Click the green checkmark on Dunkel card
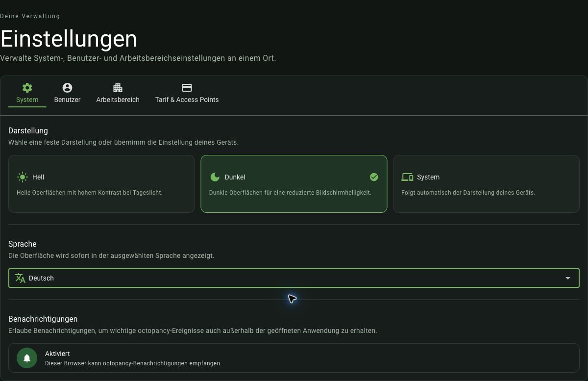The width and height of the screenshot is (588, 381). coord(374,177)
